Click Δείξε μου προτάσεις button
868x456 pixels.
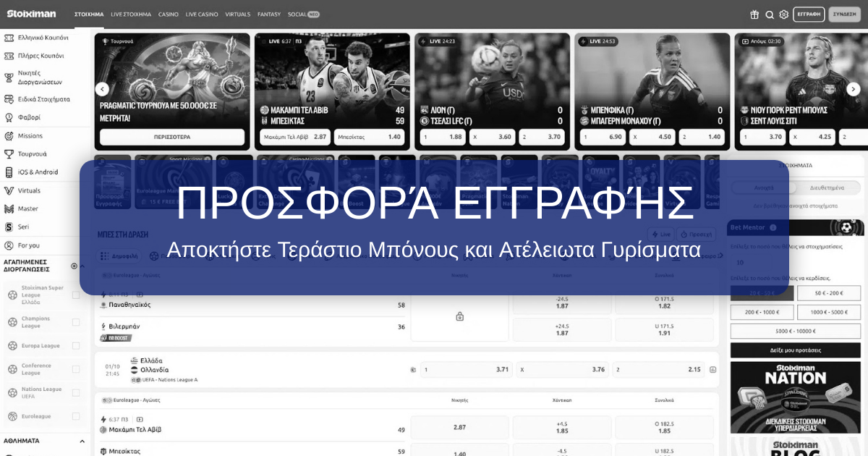796,350
